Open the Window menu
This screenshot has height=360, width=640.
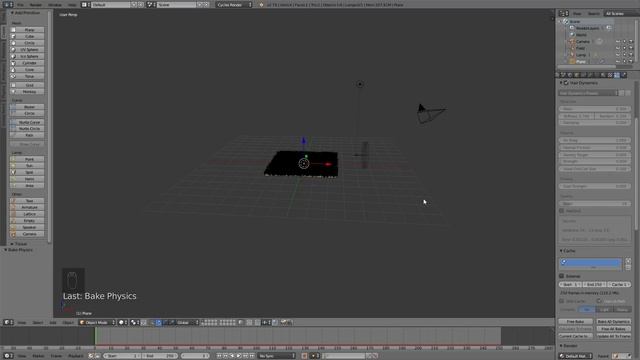[55, 5]
